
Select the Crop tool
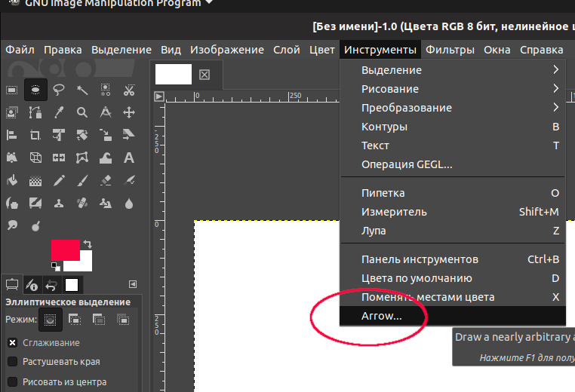[35, 135]
